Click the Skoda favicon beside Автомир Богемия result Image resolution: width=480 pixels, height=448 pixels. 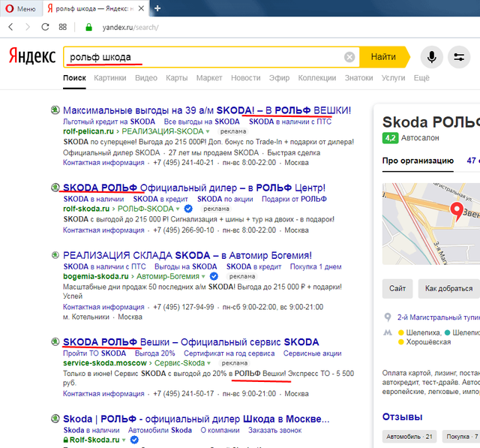pos(55,255)
